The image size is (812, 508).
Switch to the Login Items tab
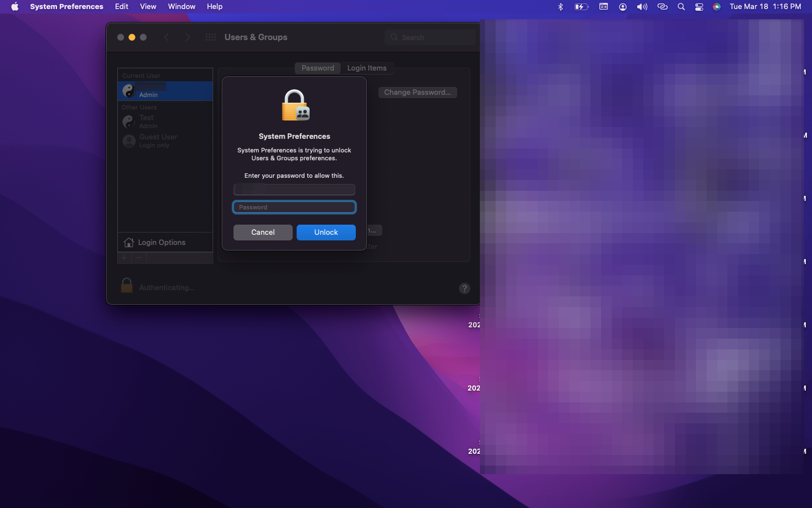367,68
